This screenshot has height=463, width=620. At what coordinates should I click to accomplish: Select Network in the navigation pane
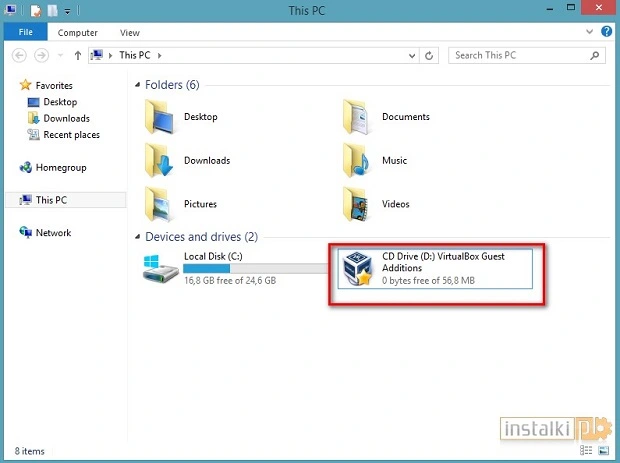coord(53,232)
